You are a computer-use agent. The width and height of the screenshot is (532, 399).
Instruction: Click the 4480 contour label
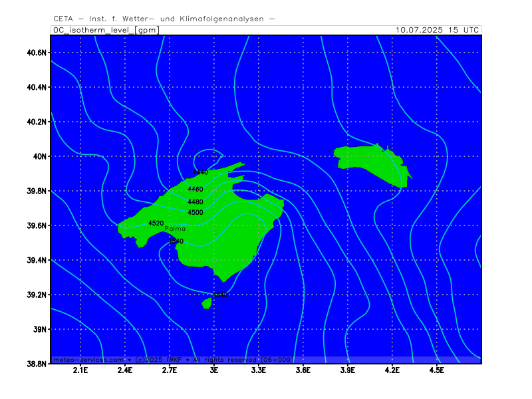196,202
